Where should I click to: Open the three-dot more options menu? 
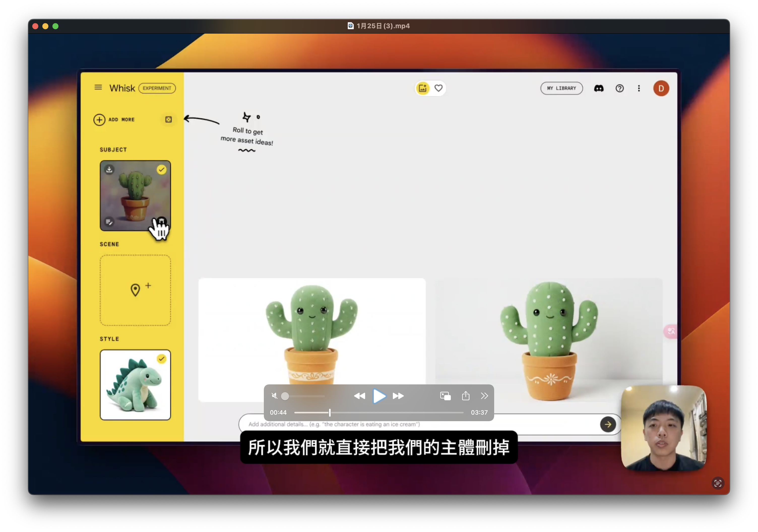tap(639, 88)
